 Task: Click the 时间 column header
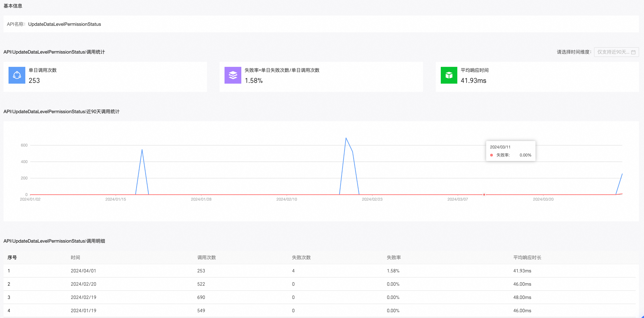[75, 257]
